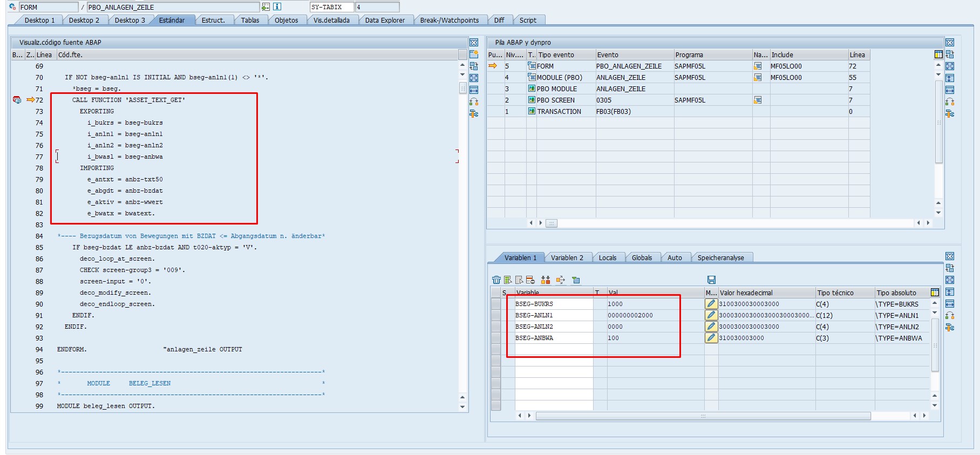980x455 pixels.
Task: Open column layout icon in variables table
Action: click(935, 293)
